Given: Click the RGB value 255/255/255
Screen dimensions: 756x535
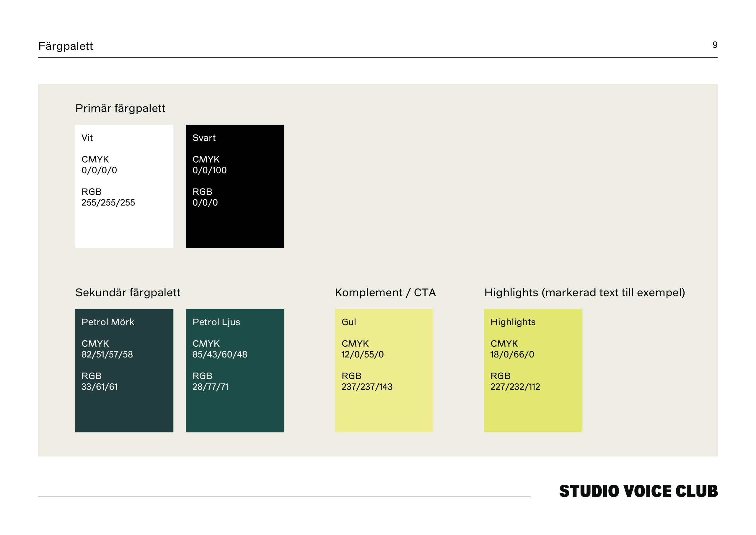Looking at the screenshot, I should click(108, 202).
